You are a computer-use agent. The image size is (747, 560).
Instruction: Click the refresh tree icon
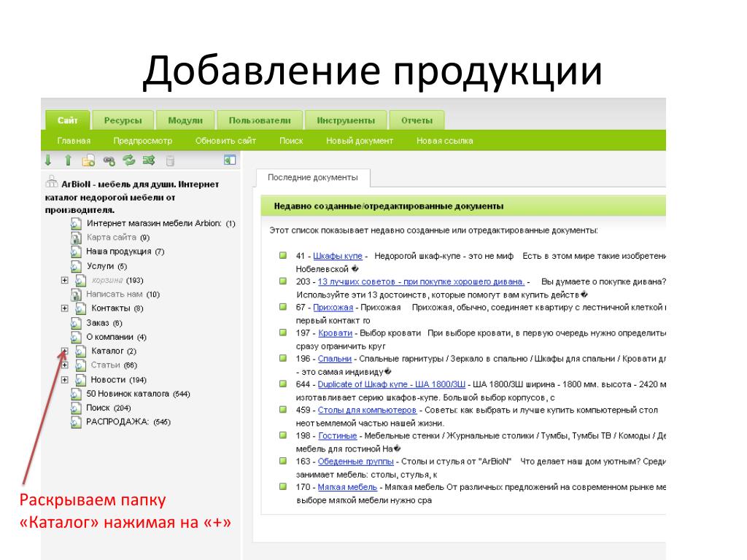(129, 160)
